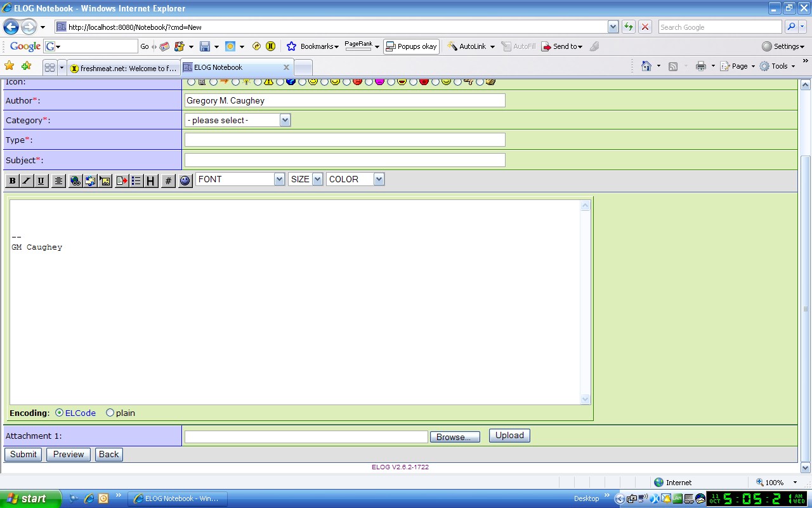Underline the selected text
Viewport: 812px width, 508px height.
41,181
